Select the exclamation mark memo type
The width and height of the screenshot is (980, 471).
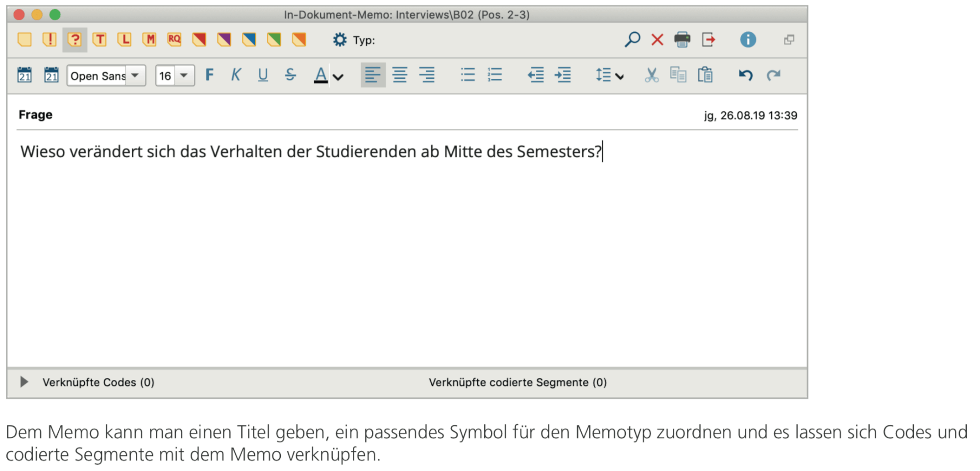[x=49, y=40]
